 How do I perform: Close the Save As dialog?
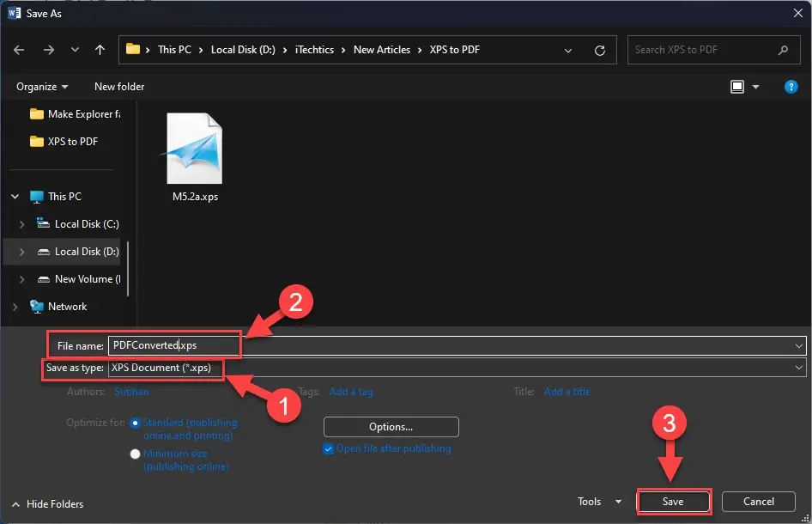[798, 13]
